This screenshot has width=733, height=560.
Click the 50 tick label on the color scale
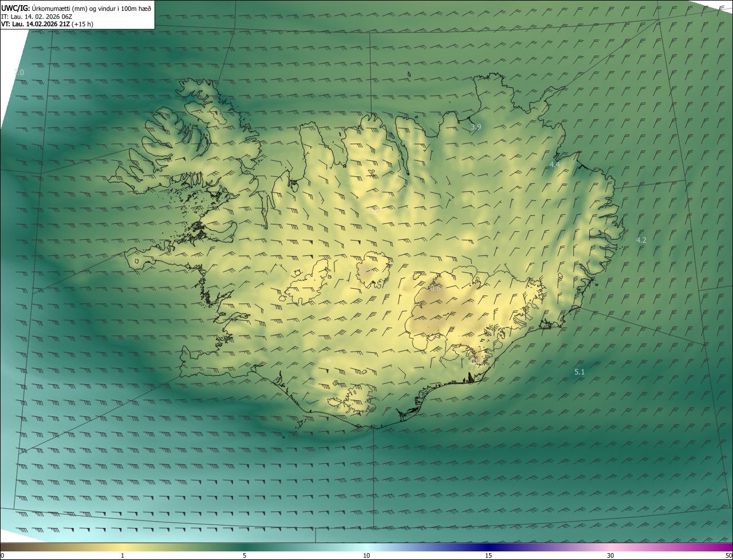click(728, 555)
